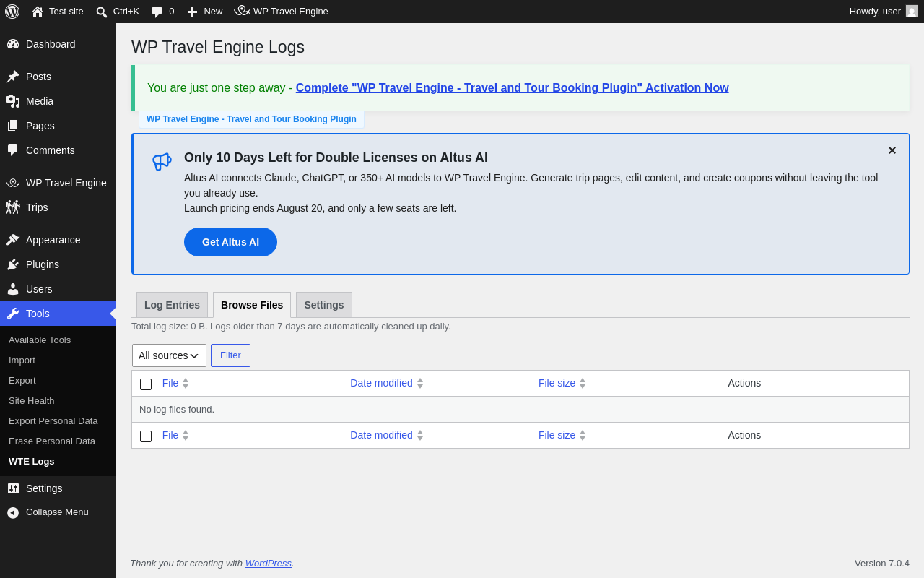Open the Plugins plug icon
Screen dimensions: 924x578
click(13, 264)
